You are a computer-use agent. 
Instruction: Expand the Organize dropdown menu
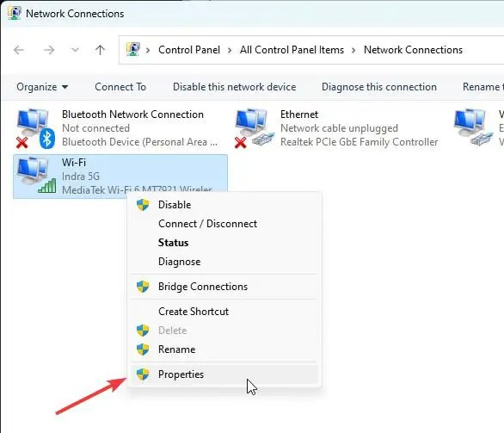click(42, 87)
